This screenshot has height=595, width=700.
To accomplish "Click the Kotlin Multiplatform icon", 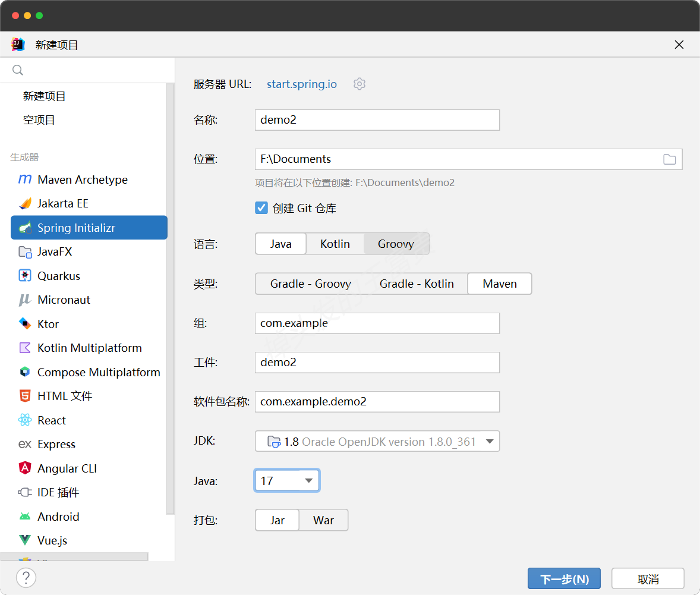I will [25, 348].
